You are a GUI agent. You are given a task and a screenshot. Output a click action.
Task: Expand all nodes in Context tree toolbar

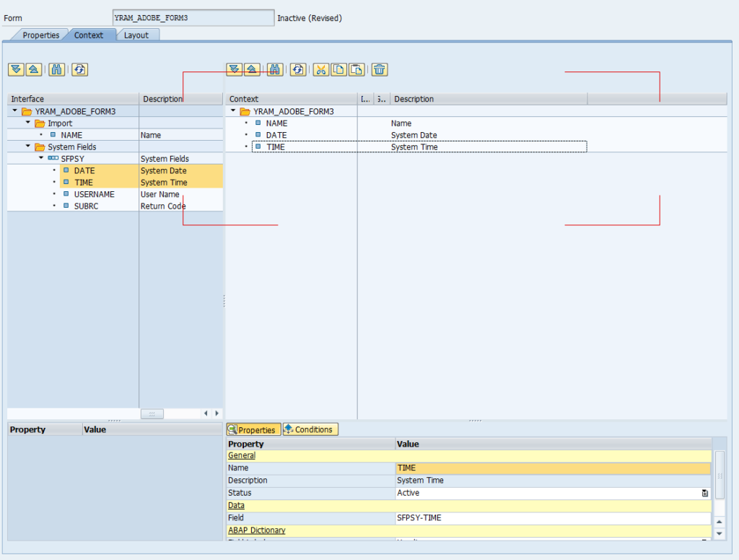(235, 70)
